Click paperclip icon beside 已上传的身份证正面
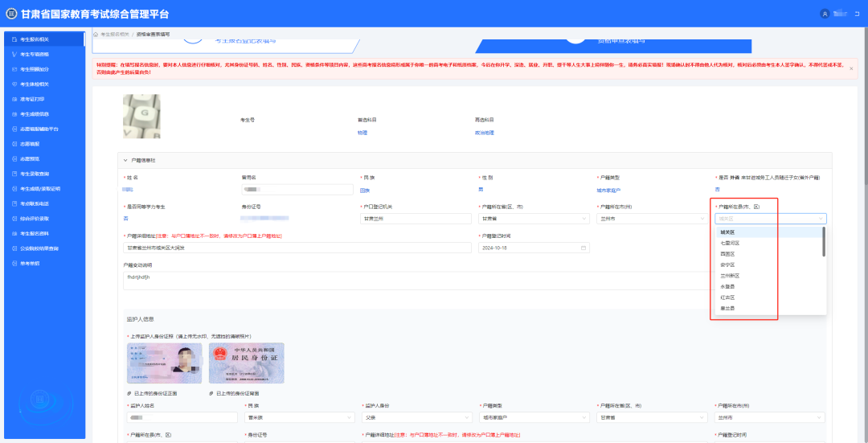The height and width of the screenshot is (443, 868). (x=129, y=393)
